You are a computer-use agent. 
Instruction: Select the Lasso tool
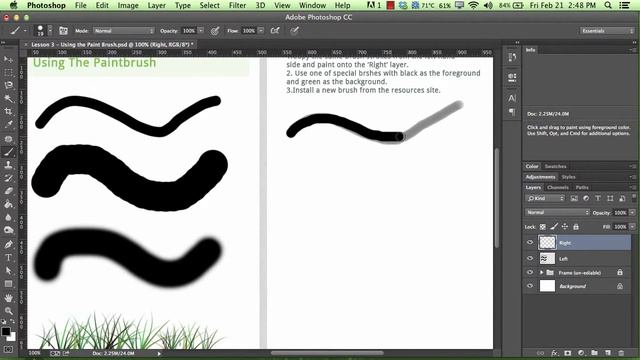click(8, 85)
